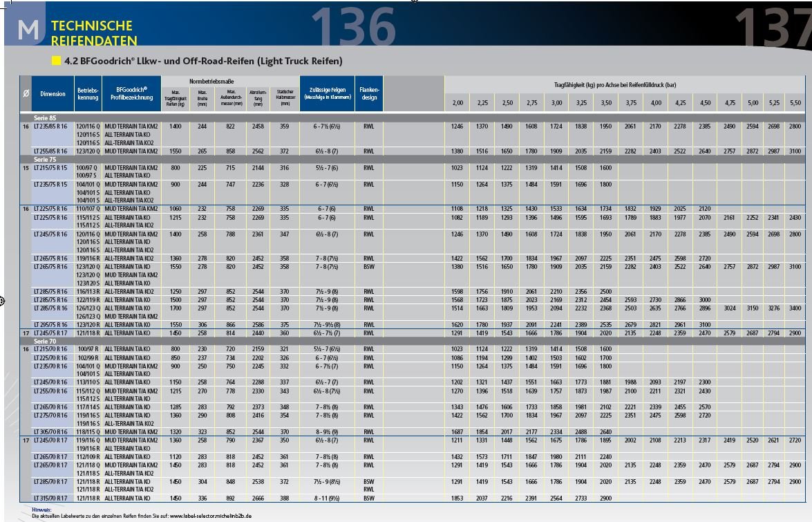Click the 3,25 bar pressure column header
The height and width of the screenshot is (522, 812).
coord(581,102)
